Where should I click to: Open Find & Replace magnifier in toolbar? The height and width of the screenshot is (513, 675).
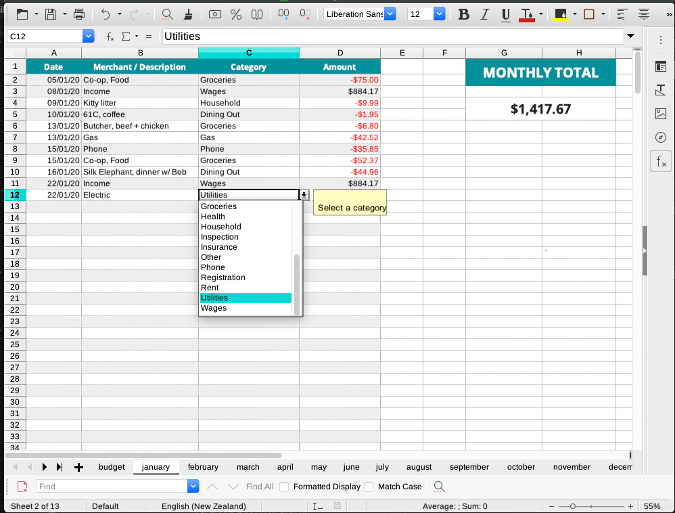167,15
